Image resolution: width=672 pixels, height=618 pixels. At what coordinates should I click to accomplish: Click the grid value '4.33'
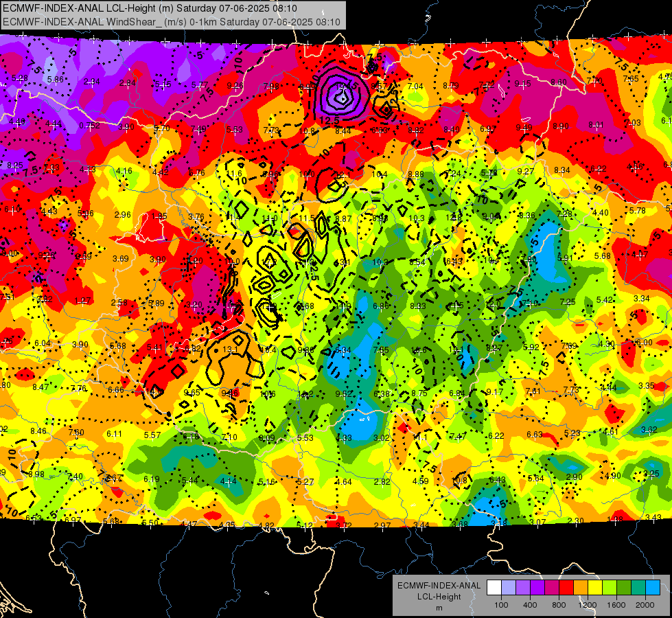[x=344, y=438]
